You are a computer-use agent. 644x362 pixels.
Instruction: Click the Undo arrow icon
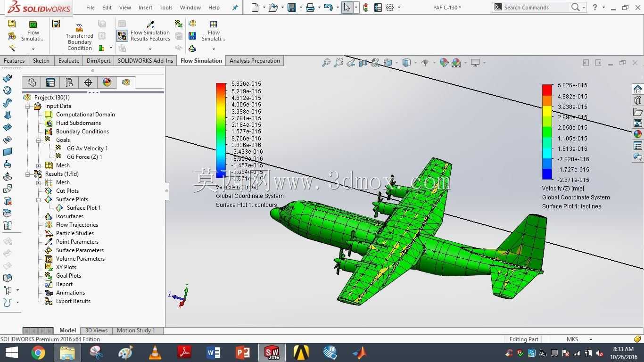point(329,8)
